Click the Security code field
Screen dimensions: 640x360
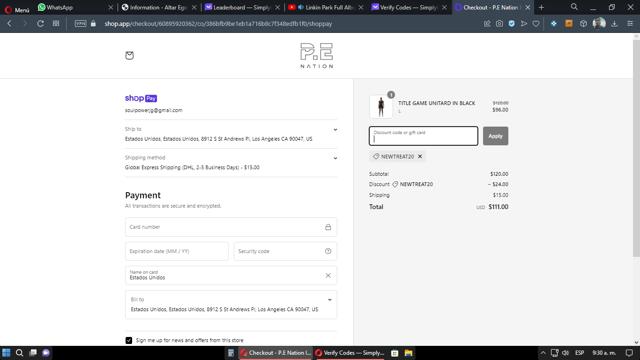(x=285, y=251)
